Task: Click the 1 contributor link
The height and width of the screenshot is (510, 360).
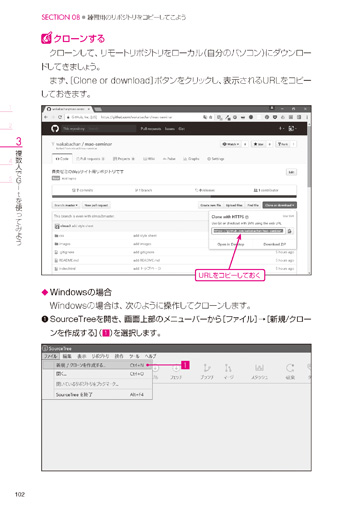Action: (266, 190)
